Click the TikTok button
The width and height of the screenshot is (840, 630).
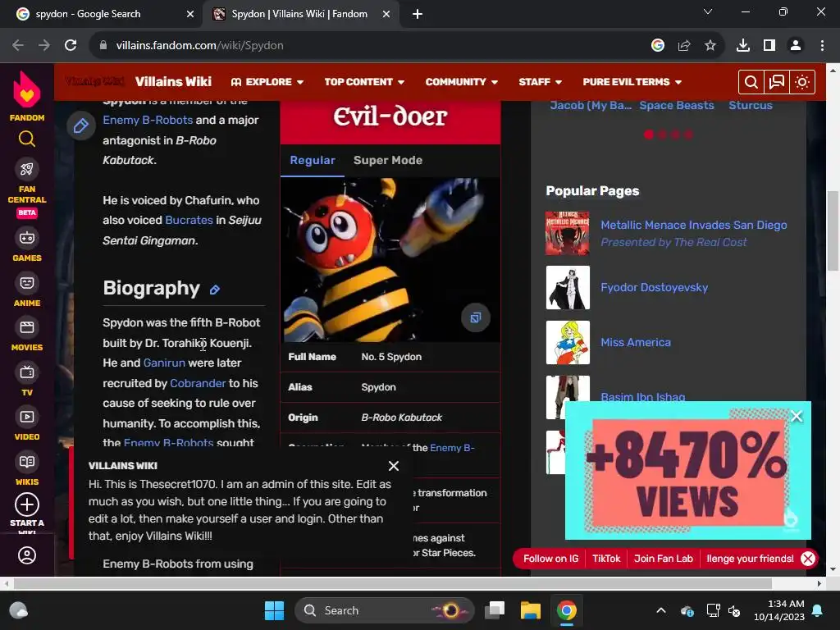[x=606, y=558]
